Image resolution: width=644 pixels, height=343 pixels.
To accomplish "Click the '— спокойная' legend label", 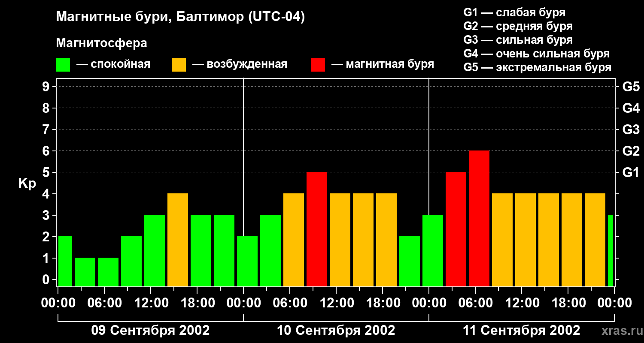I will (x=113, y=64).
